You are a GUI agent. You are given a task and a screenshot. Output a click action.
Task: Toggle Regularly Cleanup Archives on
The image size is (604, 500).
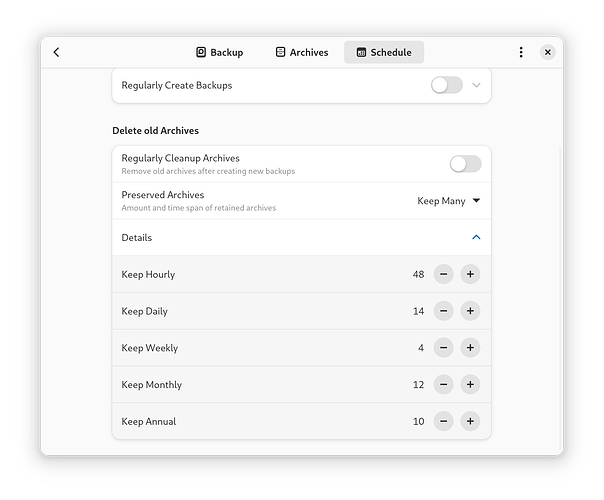(465, 164)
